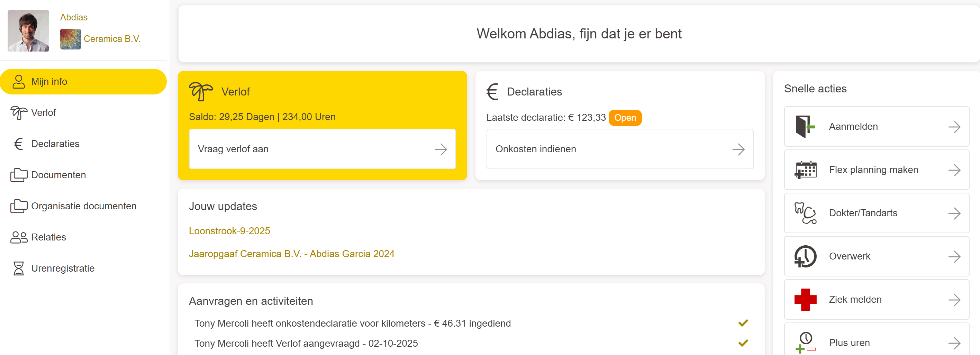Click the Aanmelden door icon
Image resolution: width=980 pixels, height=355 pixels.
[x=805, y=126]
